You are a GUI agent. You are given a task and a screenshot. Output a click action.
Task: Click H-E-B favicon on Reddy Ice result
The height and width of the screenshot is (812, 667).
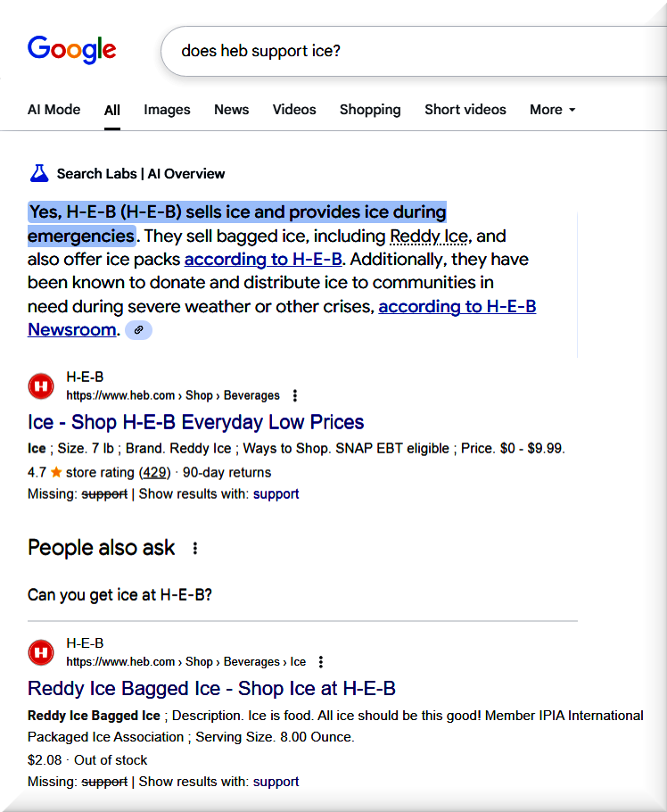pos(41,653)
